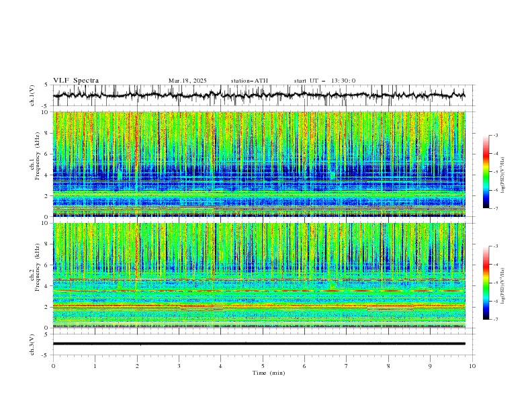Image resolution: width=532 pixels, height=411 pixels.
Task: Click the ch.2 spectrogram color bar
Action: coord(486,283)
